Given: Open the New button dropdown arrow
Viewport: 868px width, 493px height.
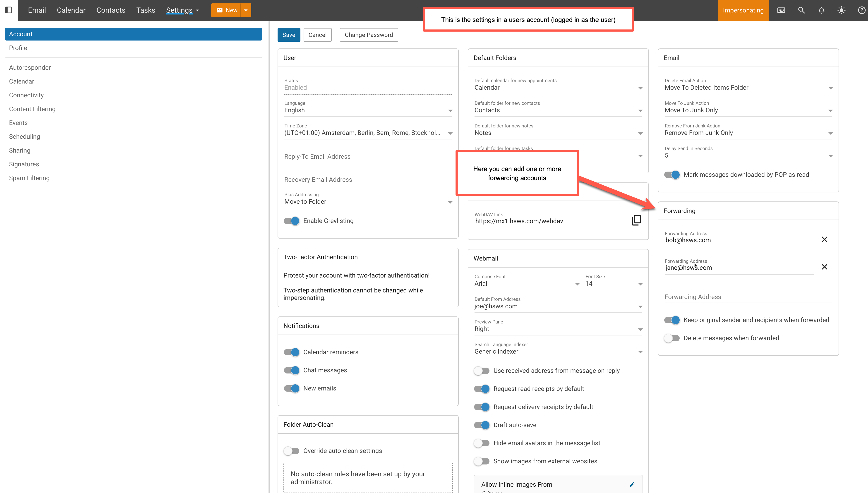Looking at the screenshot, I should click(246, 10).
